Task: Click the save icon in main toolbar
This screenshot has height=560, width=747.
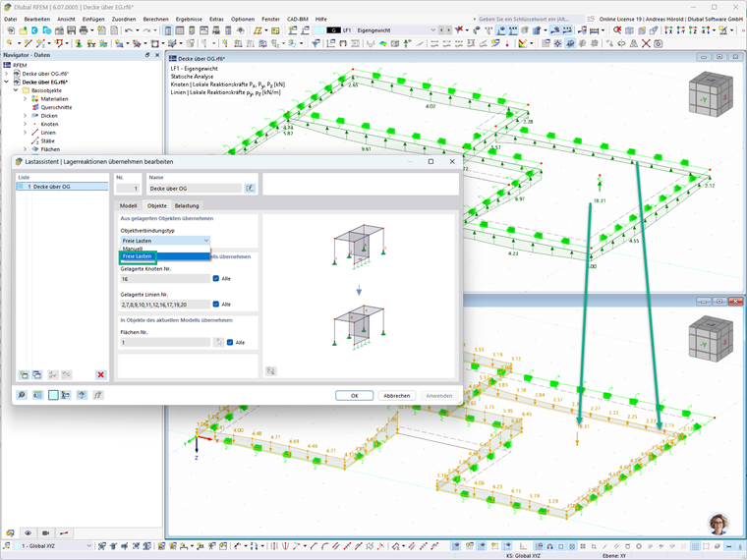Action: point(71,30)
